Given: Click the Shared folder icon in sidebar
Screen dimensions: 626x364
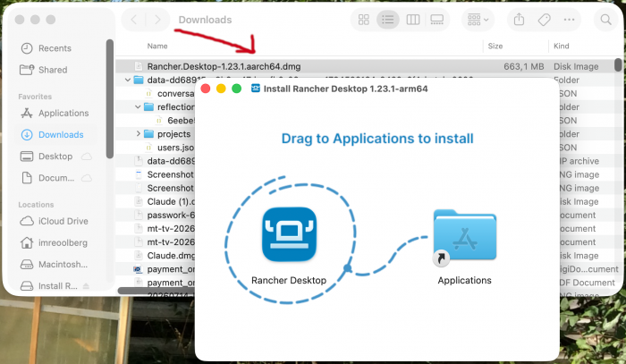Looking at the screenshot, I should point(27,70).
